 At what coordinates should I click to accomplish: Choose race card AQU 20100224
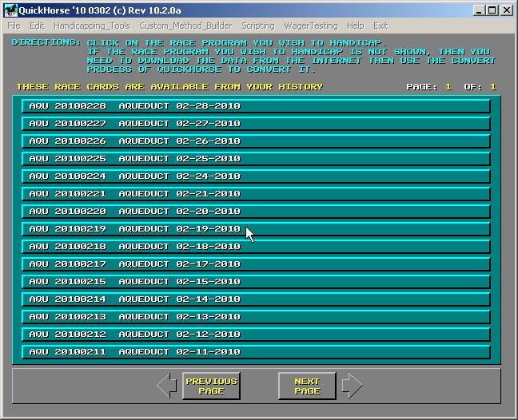tap(255, 176)
